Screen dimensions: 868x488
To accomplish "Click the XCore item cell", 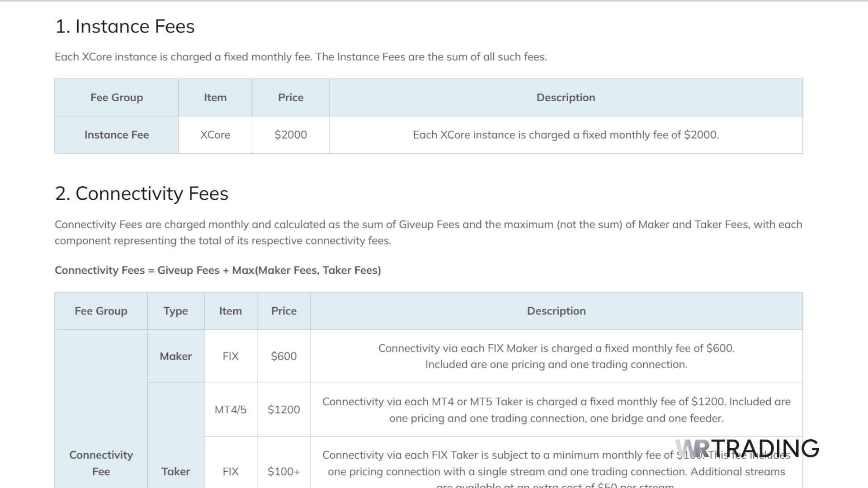I will 215,134.
